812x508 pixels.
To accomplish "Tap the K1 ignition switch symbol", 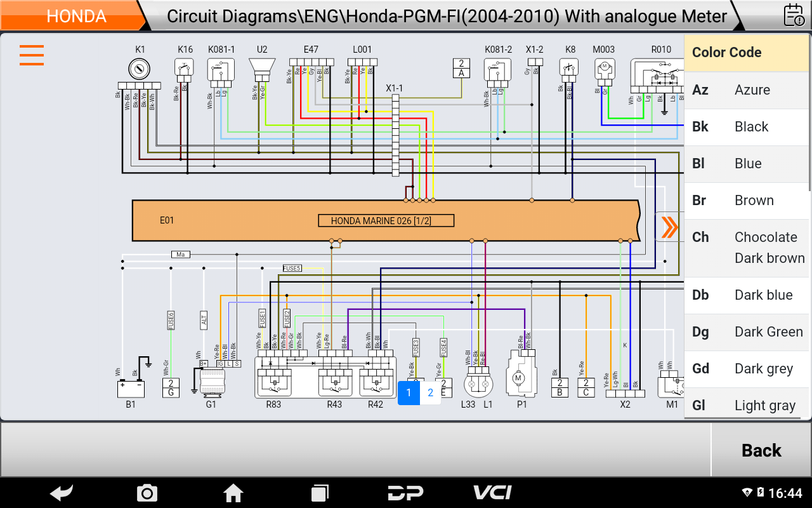I will 140,69.
